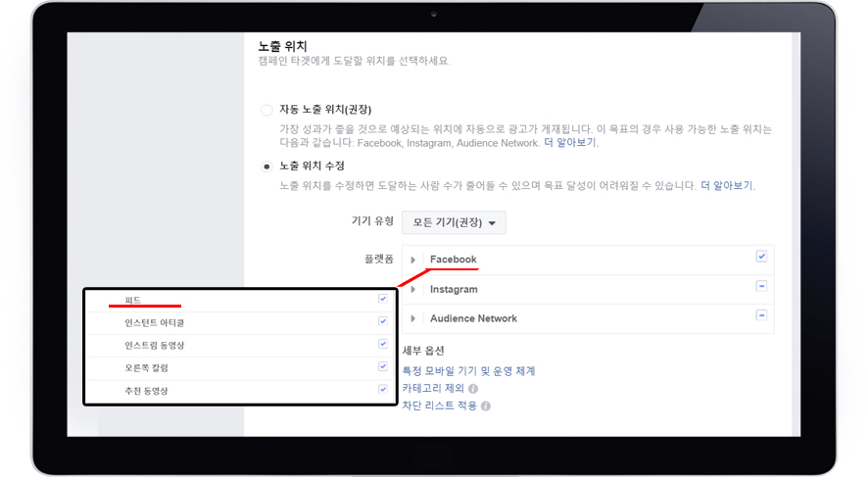Click the 기기 유형 label
Viewport: 868px width, 477px height.
tap(372, 221)
